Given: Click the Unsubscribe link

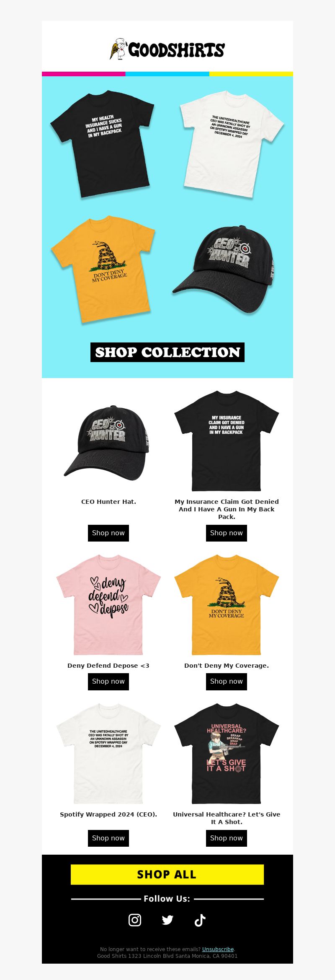Looking at the screenshot, I should tap(218, 949).
